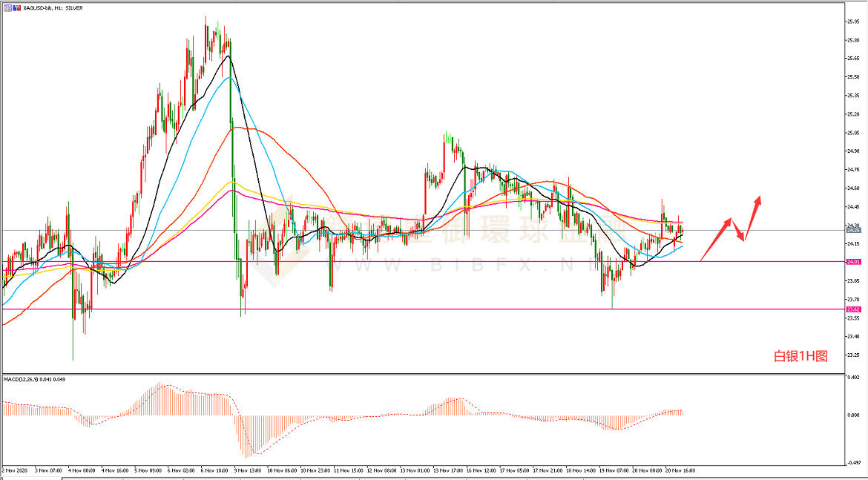Click the current price 24.26 label

tap(852, 230)
